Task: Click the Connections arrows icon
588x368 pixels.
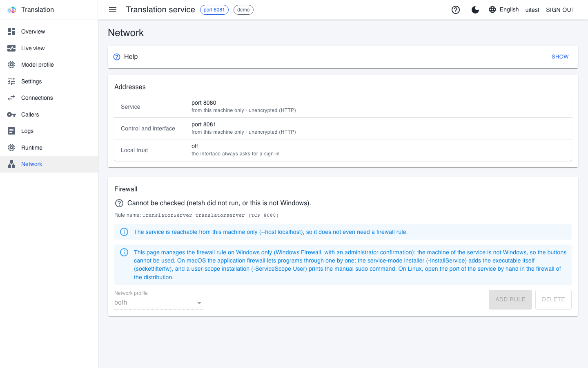Action: (x=11, y=98)
